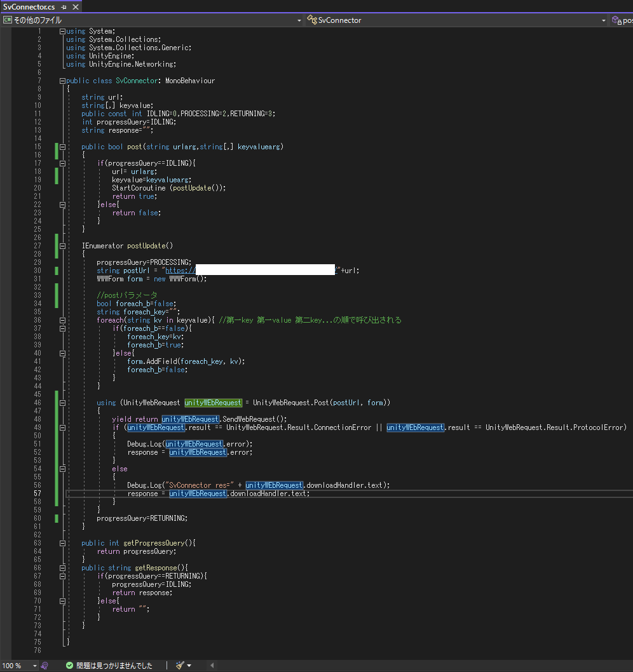The width and height of the screenshot is (633, 672).
Task: Open the 100 % zoom level dropdown
Action: click(35, 666)
